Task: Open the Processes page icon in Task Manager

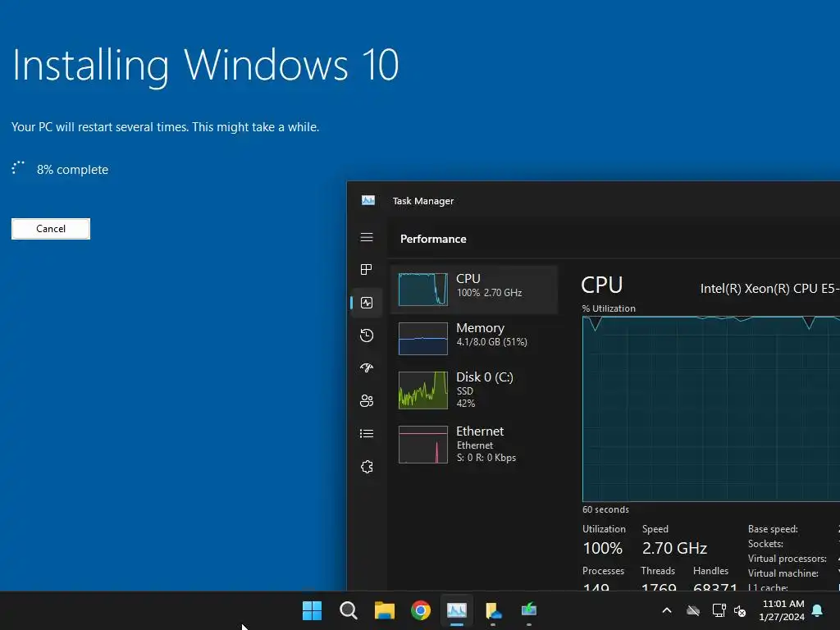Action: (367, 269)
